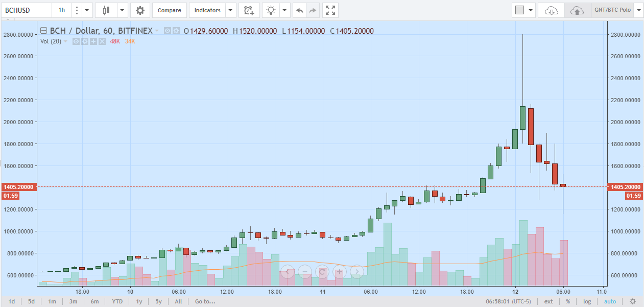Select the YTD date range
The height and width of the screenshot is (307, 644).
pyautogui.click(x=117, y=301)
